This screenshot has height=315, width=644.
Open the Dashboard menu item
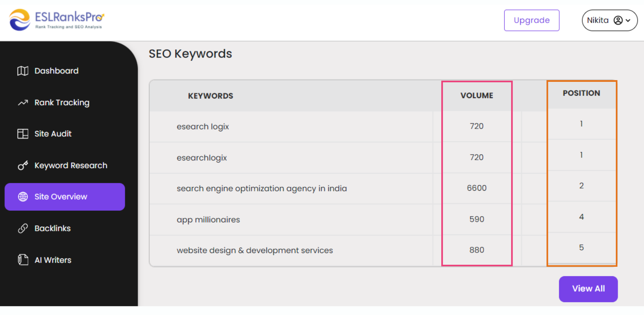click(56, 71)
